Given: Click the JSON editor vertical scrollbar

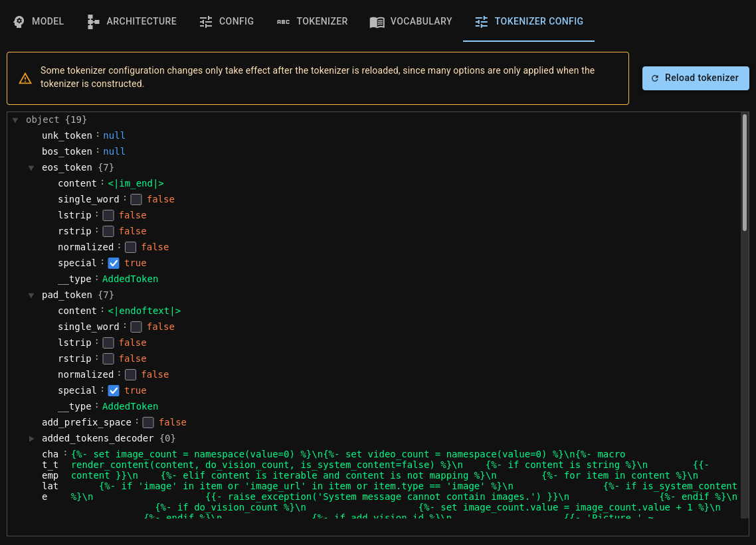Looking at the screenshot, I should 745,173.
